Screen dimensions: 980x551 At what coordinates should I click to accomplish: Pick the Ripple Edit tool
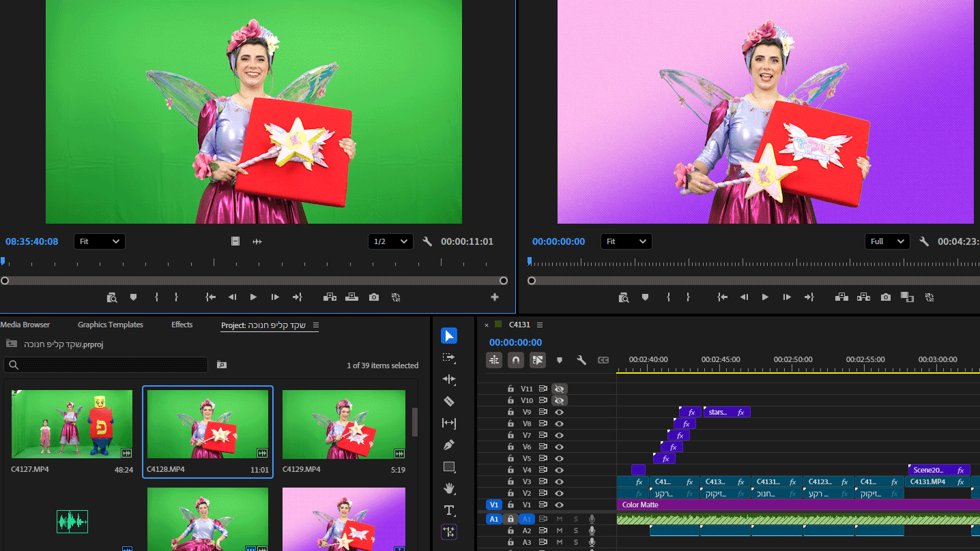(x=448, y=379)
